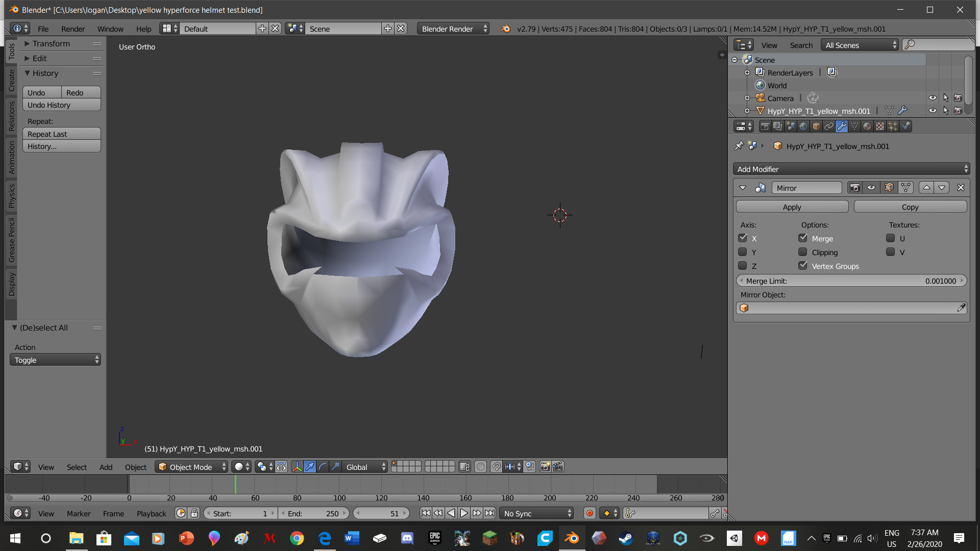Expand the Transform panel

pos(51,44)
